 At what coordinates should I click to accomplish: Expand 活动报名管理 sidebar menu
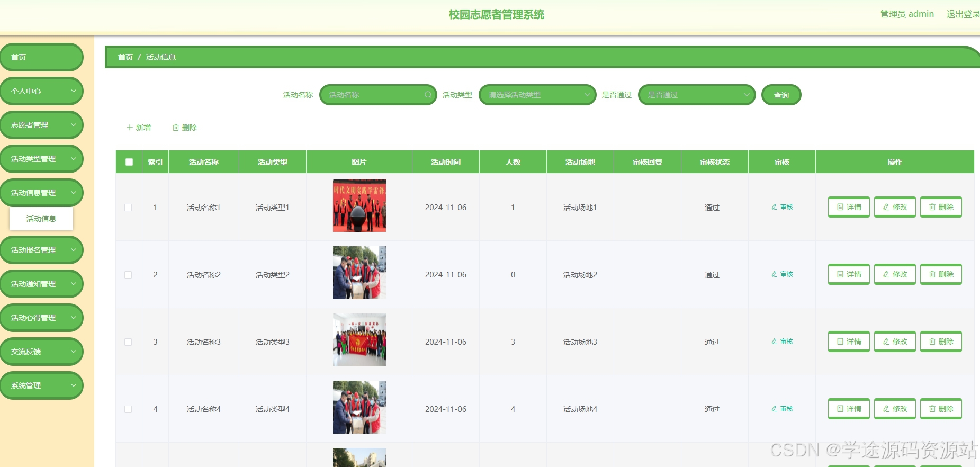pyautogui.click(x=42, y=250)
